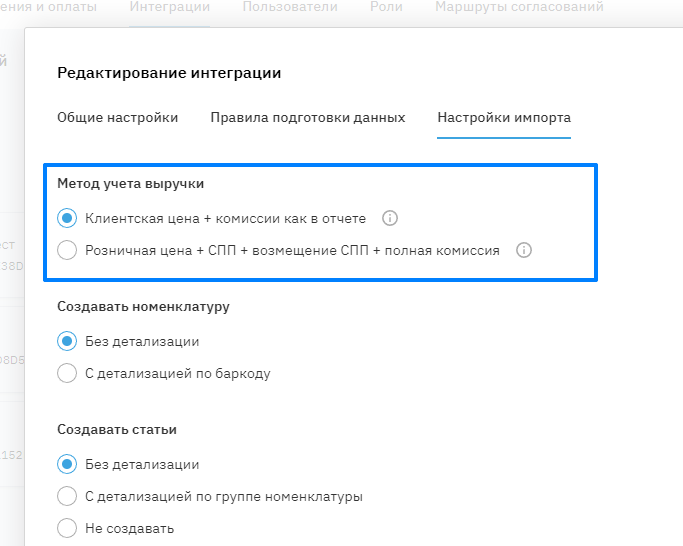Image resolution: width=683 pixels, height=546 pixels.
Task: Open 'Маршруты согласований' navigation tab
Action: point(519,8)
